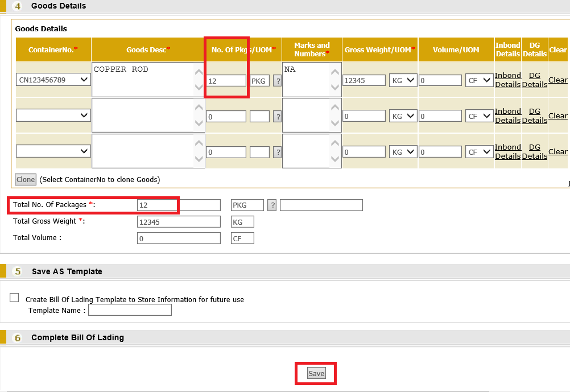
Task: Open CF volume unit dropdown in third row
Action: tap(479, 152)
